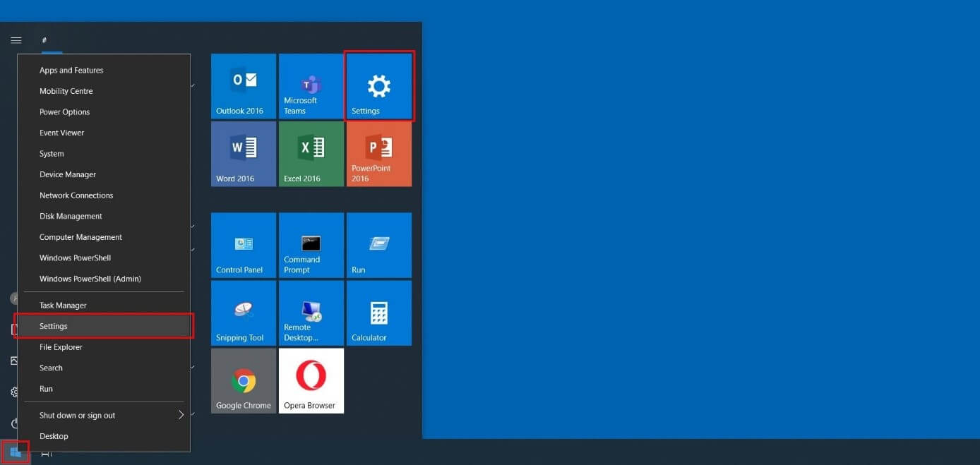Launch Google Chrome from the Start menu

click(243, 380)
